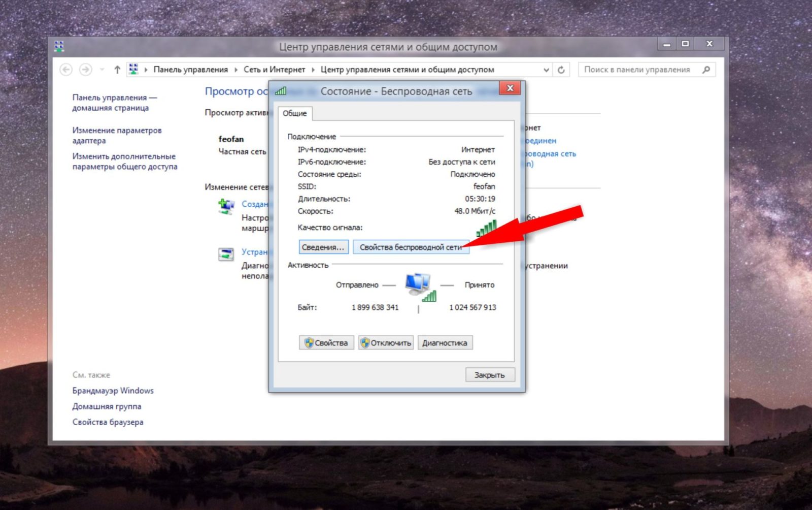
Task: Run Диагностика for the connection
Action: pyautogui.click(x=445, y=343)
